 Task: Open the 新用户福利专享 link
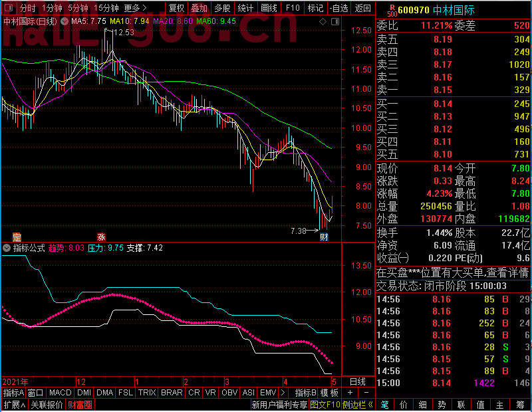tap(279, 405)
